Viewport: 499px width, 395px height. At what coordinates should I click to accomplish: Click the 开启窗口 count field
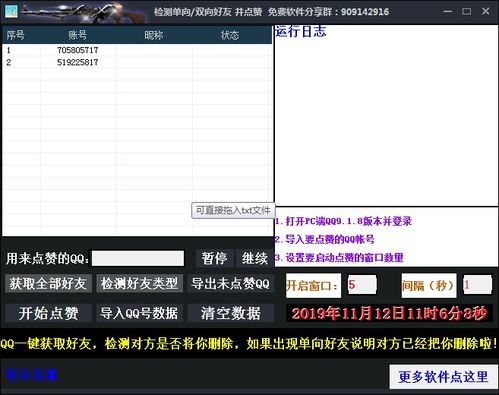click(x=362, y=285)
